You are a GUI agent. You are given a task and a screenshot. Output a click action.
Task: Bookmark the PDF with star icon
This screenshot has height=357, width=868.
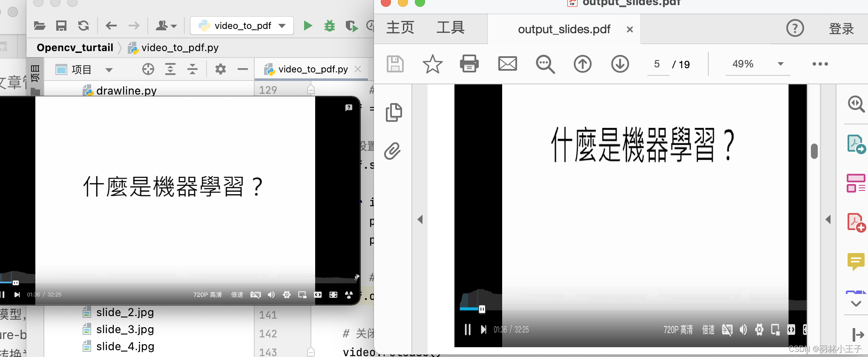click(x=432, y=64)
